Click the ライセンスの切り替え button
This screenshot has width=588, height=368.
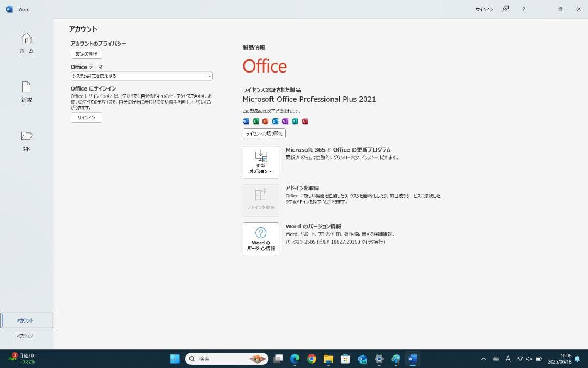(x=264, y=134)
